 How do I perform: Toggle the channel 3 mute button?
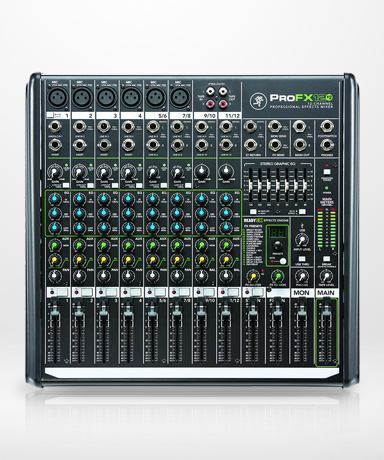(111, 293)
